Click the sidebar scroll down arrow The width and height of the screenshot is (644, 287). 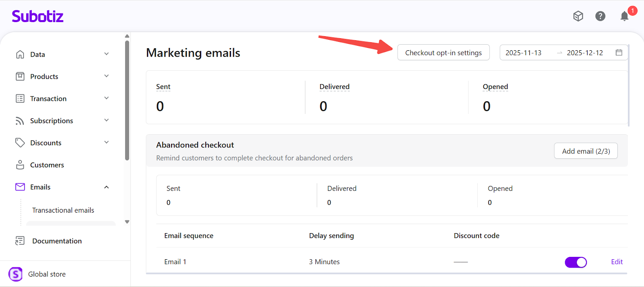(127, 222)
